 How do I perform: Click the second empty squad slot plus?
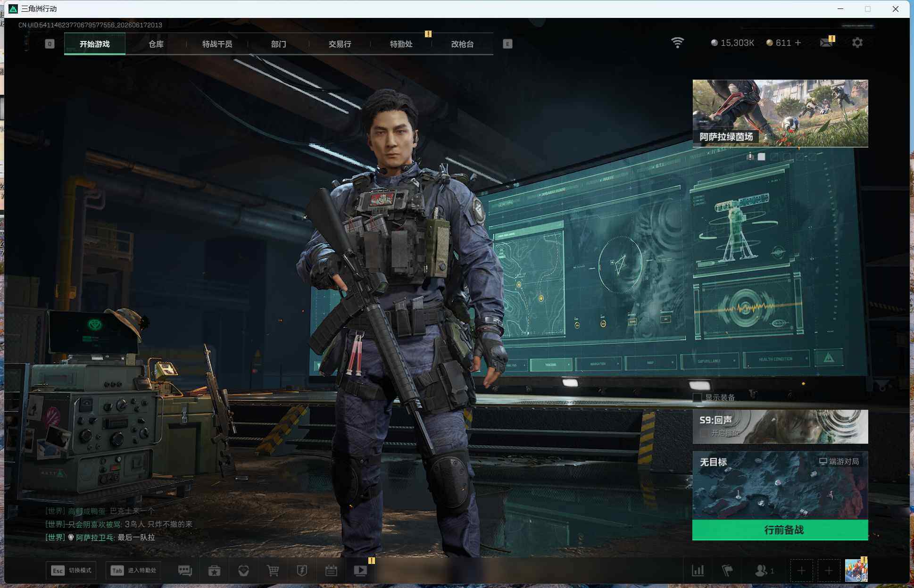[x=829, y=571]
